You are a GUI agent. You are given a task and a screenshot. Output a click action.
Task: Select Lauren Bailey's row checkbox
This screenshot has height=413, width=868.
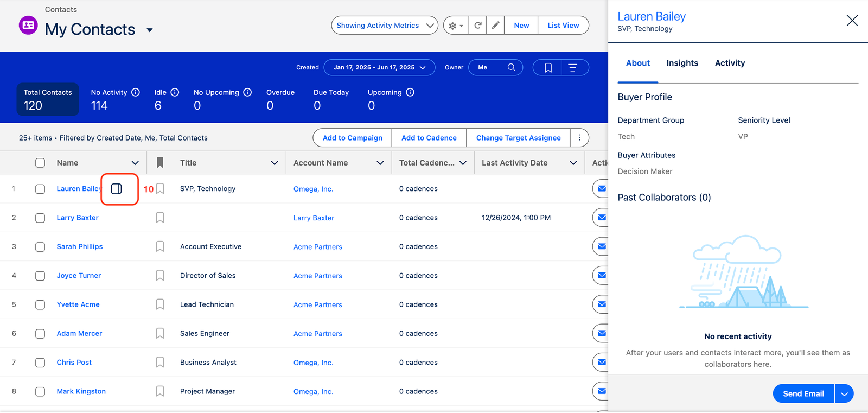(x=40, y=189)
